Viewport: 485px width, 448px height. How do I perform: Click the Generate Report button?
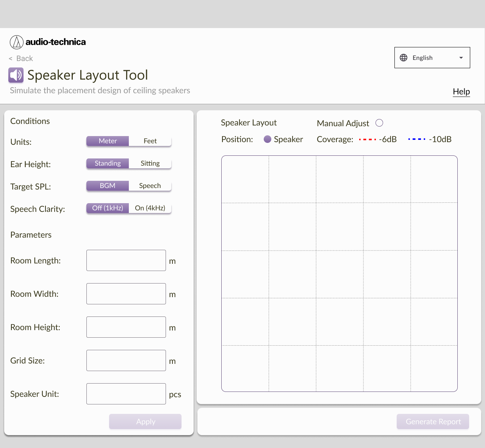(x=433, y=421)
